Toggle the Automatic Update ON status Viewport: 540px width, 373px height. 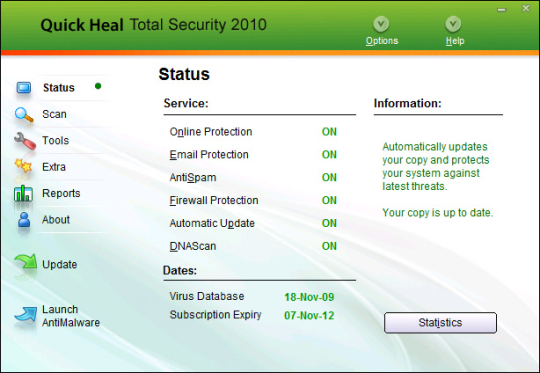[329, 223]
